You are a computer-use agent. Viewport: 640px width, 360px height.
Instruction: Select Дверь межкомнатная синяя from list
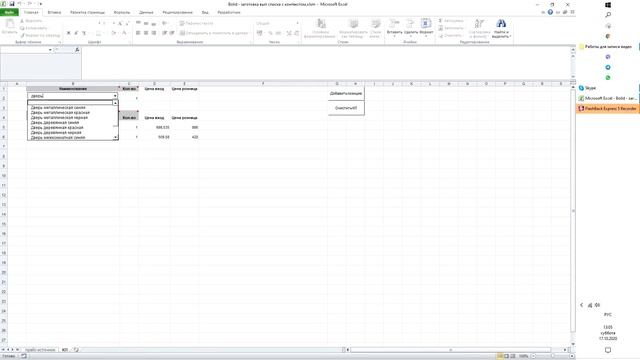tap(58, 138)
